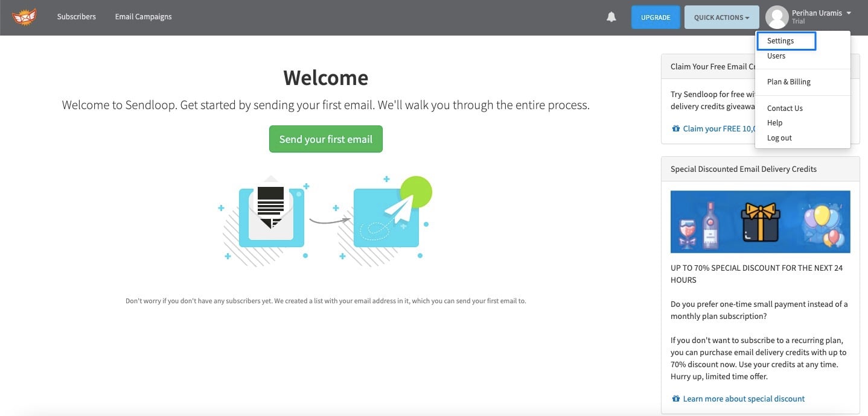Click the Don't worry subscribers note

coord(325,301)
